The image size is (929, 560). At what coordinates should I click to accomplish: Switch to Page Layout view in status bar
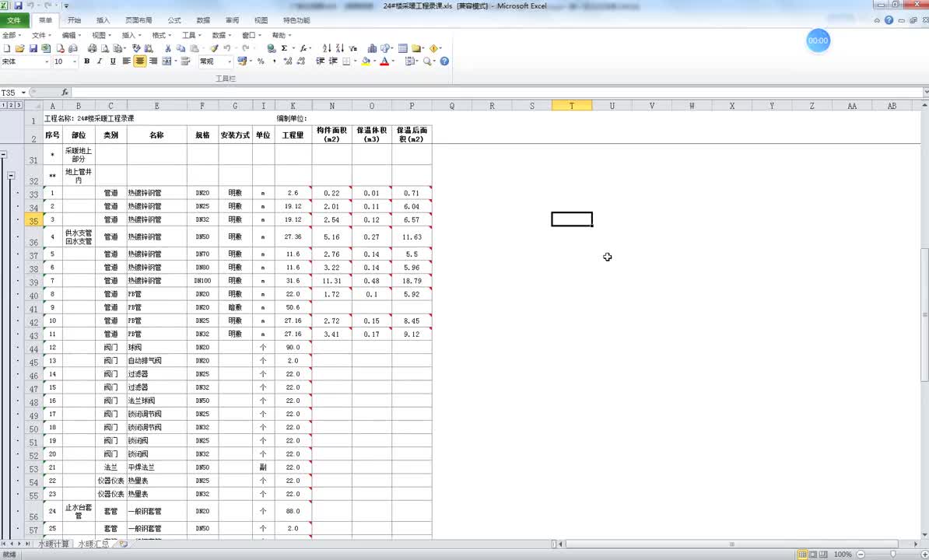(x=813, y=555)
